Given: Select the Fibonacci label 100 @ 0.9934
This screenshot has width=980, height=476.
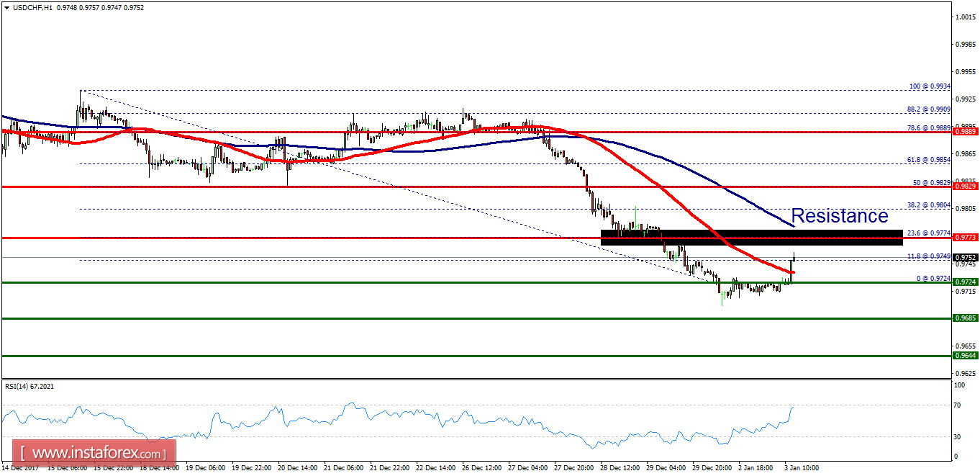Looking at the screenshot, I should (930, 86).
